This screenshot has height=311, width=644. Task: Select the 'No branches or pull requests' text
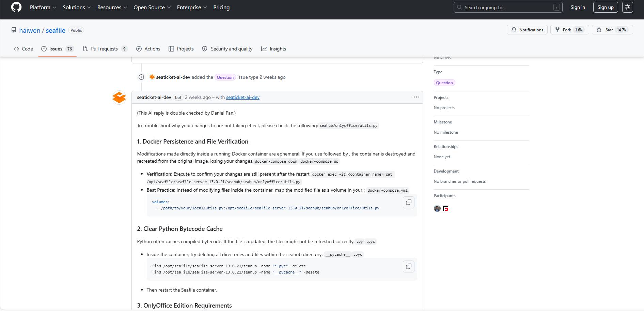click(460, 181)
